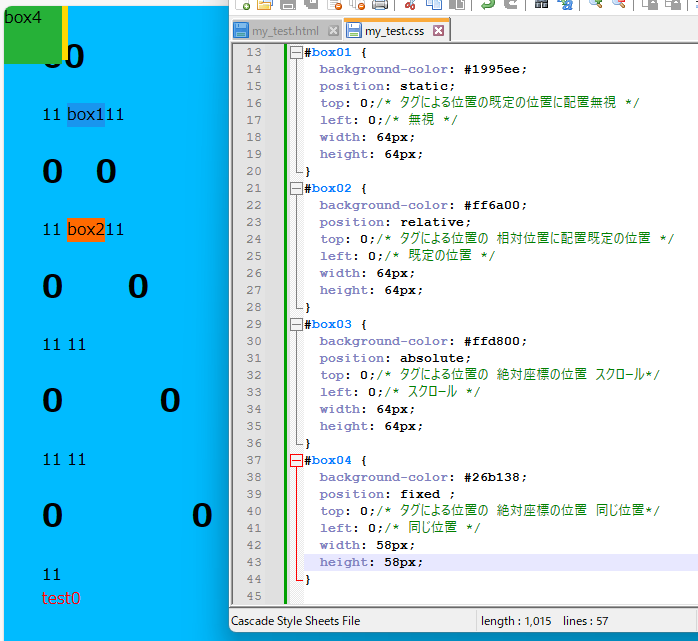Collapse the #box01 fold block
The image size is (698, 641).
(296, 53)
